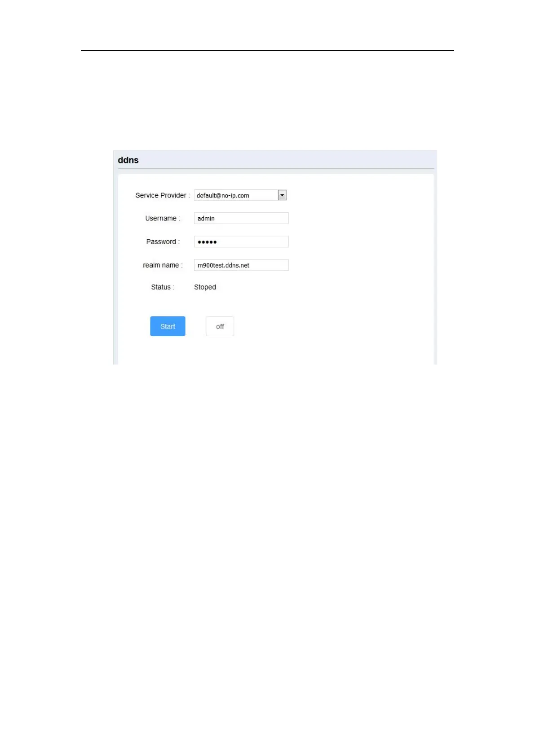This screenshot has height=756, width=535.
Task: Click into the Password field
Action: (241, 242)
